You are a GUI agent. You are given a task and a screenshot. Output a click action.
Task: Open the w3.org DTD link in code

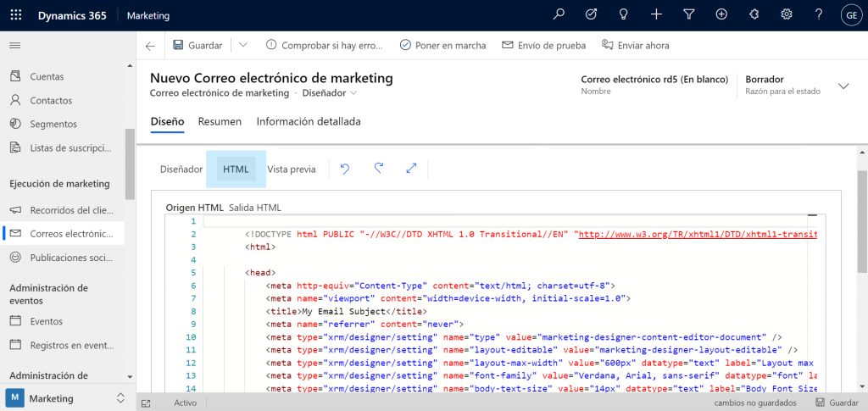tap(698, 234)
